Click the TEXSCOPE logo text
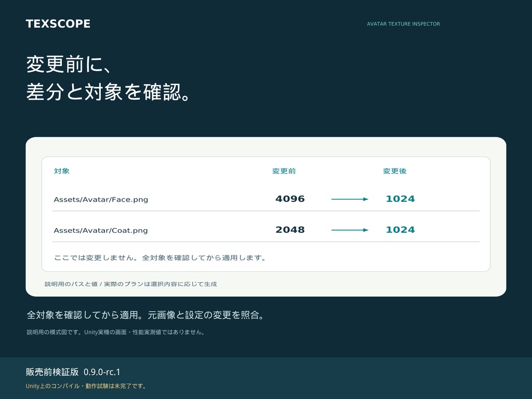 pyautogui.click(x=58, y=24)
